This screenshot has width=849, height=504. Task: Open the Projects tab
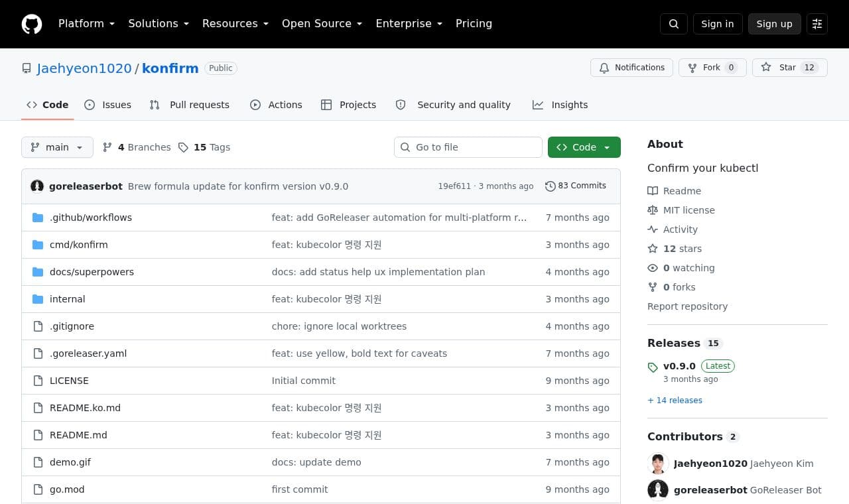tap(349, 105)
